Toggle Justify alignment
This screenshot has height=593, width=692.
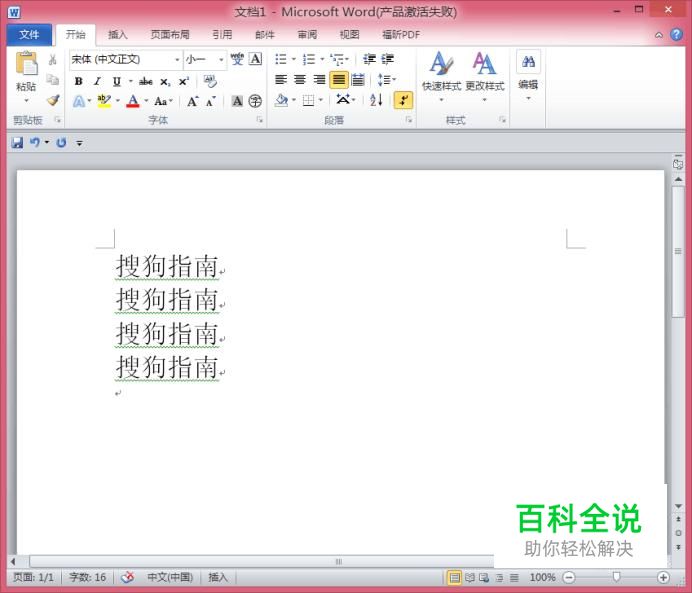[338, 80]
